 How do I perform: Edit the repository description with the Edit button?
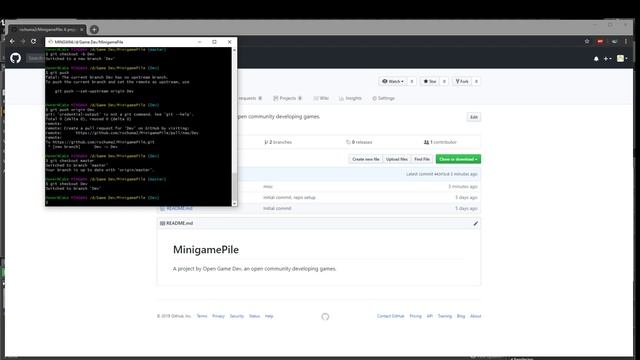(x=473, y=117)
